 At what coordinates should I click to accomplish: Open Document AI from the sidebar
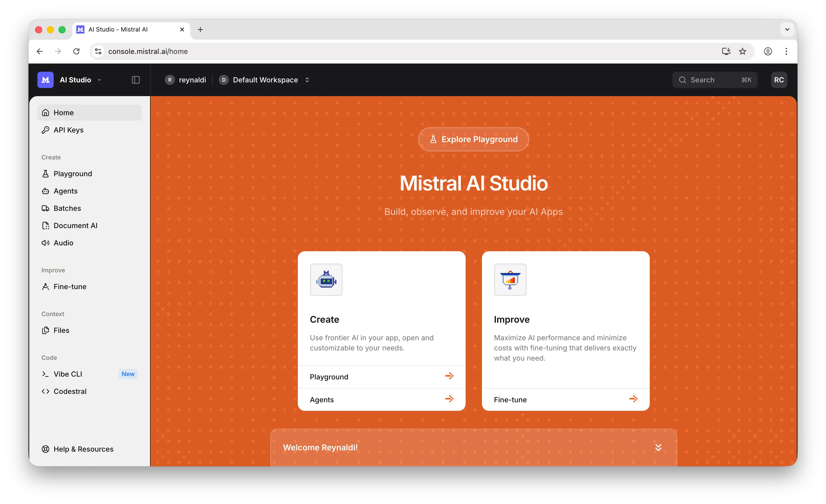point(75,226)
